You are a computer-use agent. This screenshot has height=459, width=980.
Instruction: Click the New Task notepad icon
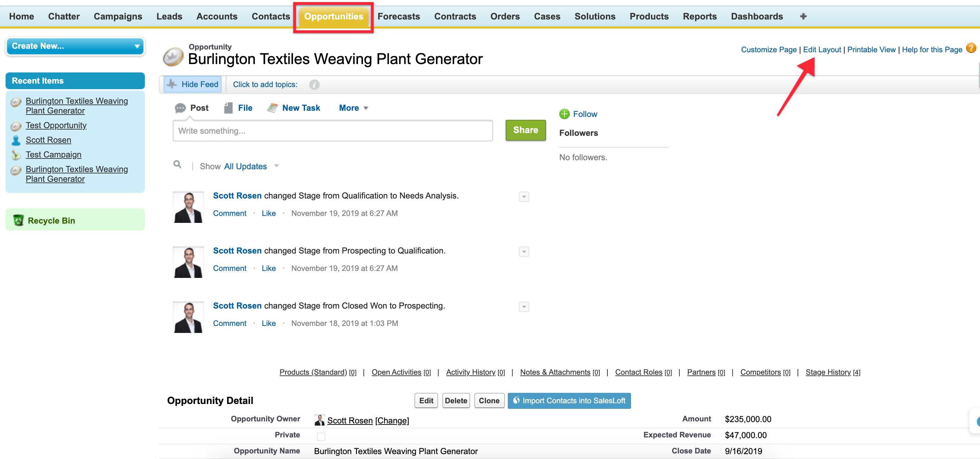pos(272,108)
